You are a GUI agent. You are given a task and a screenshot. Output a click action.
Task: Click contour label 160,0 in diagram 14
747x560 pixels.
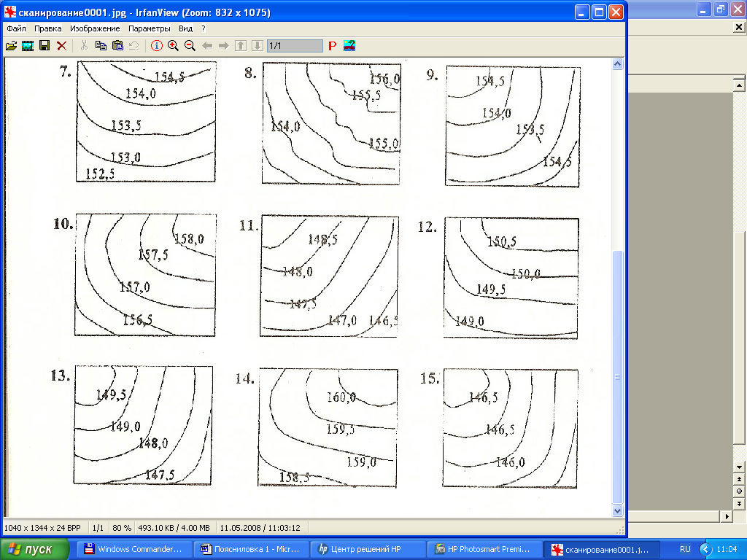341,397
